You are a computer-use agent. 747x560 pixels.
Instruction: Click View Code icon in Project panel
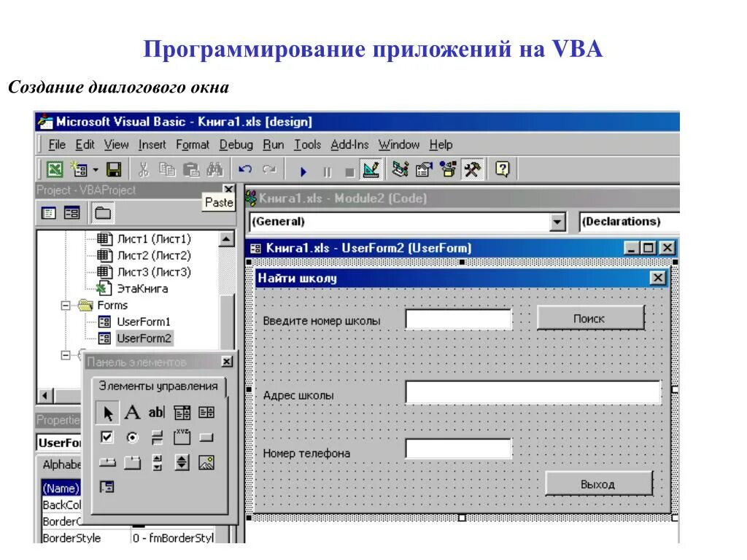(x=49, y=213)
